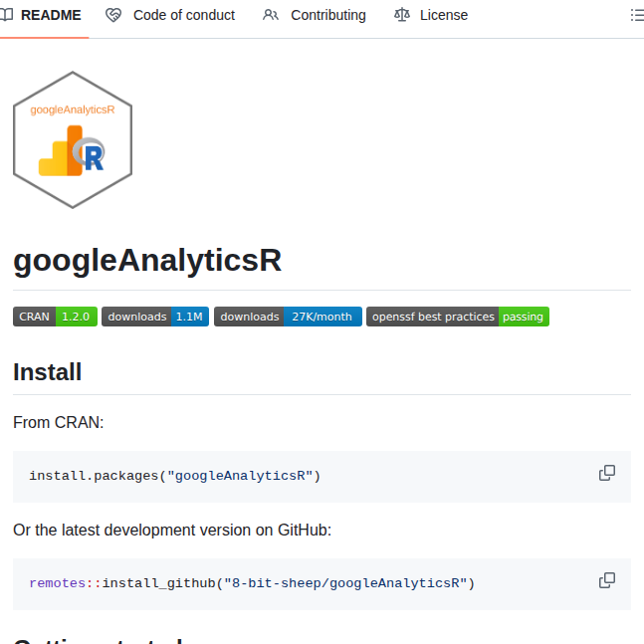
Task: Open the Contributing tab
Action: click(315, 15)
